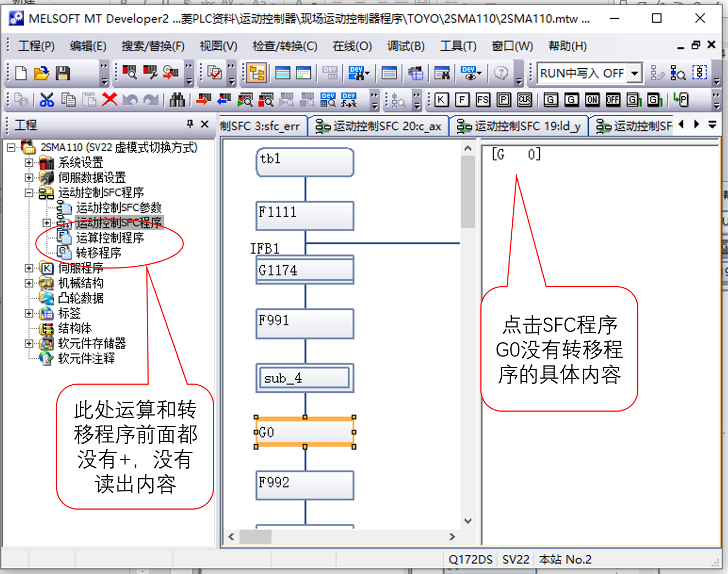The width and height of the screenshot is (728, 574).
Task: Click the SFC diagram vertical scrollbar thumb
Action: click(x=468, y=193)
